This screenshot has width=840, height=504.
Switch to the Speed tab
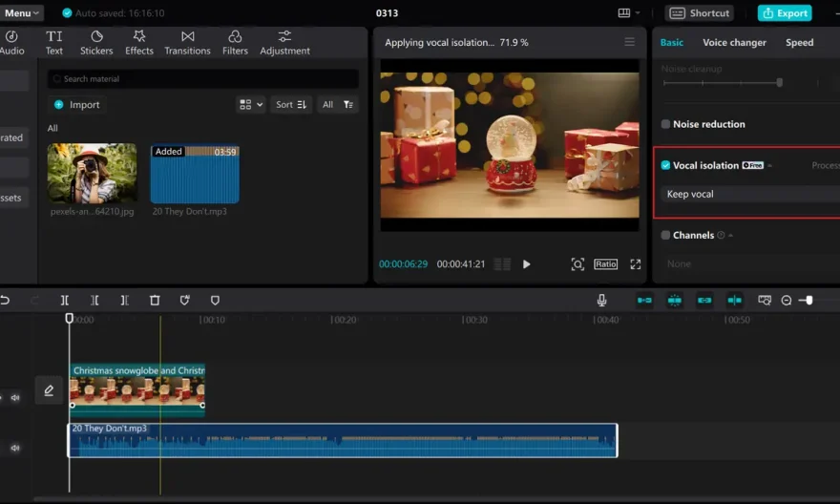799,42
